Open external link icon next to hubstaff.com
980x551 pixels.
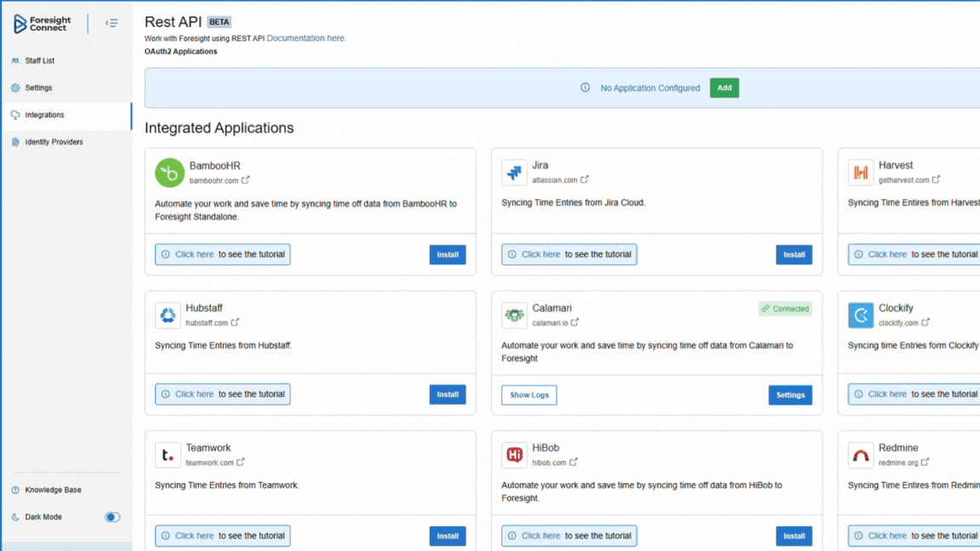point(235,322)
